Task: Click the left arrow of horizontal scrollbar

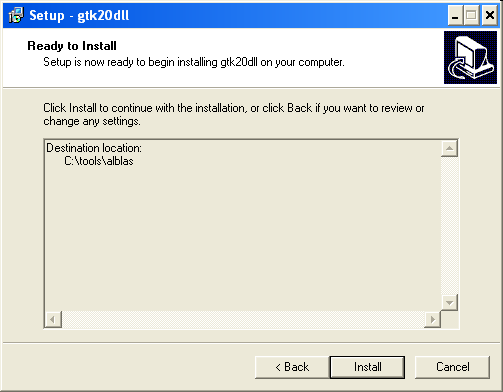Action: (x=53, y=319)
